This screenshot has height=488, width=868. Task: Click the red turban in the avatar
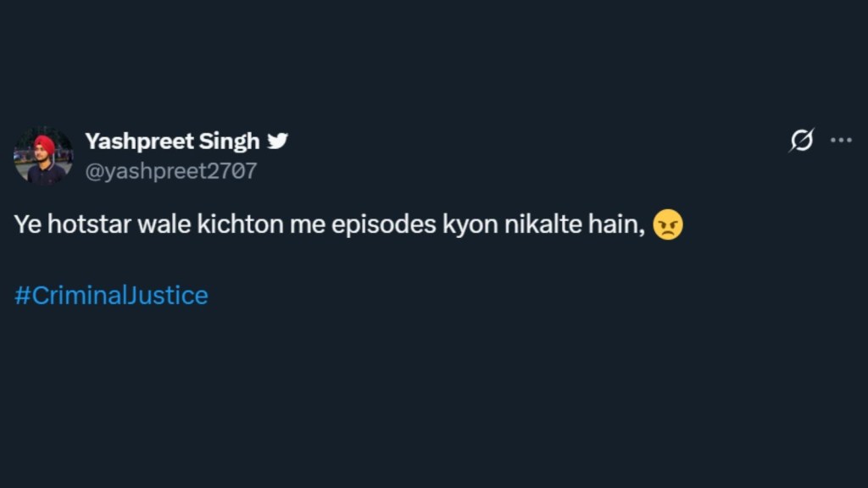click(44, 144)
